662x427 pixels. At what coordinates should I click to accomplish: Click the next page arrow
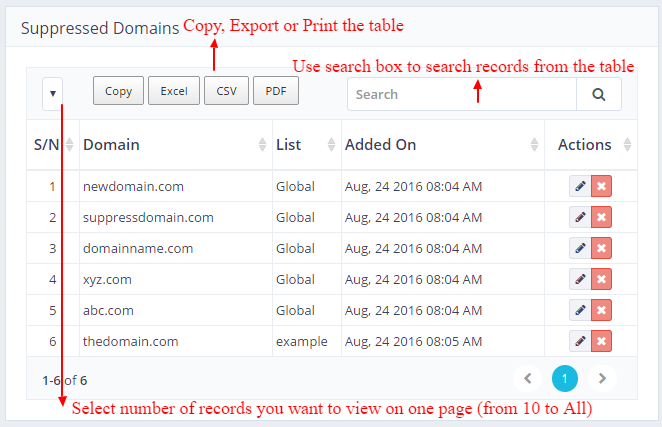pyautogui.click(x=601, y=379)
